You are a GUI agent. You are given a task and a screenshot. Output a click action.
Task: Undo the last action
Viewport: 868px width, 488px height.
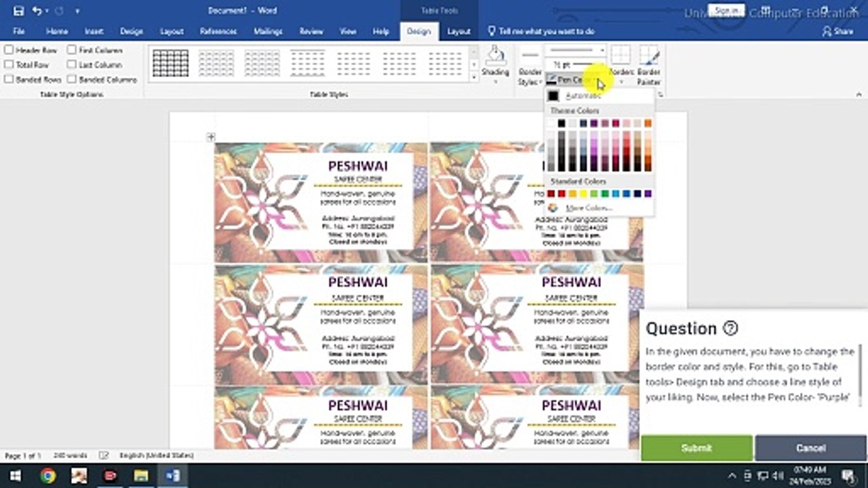click(x=37, y=11)
